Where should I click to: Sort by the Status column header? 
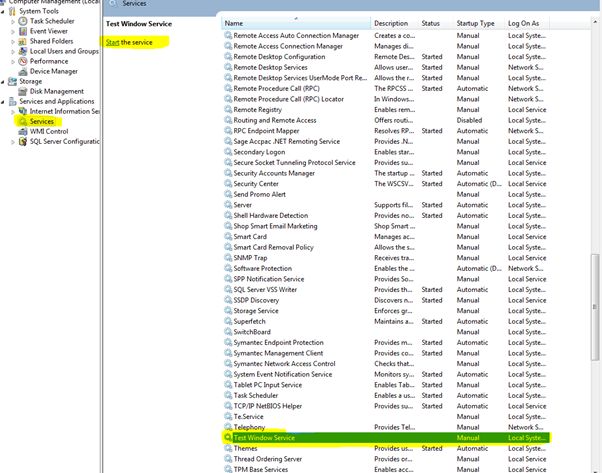pos(436,23)
